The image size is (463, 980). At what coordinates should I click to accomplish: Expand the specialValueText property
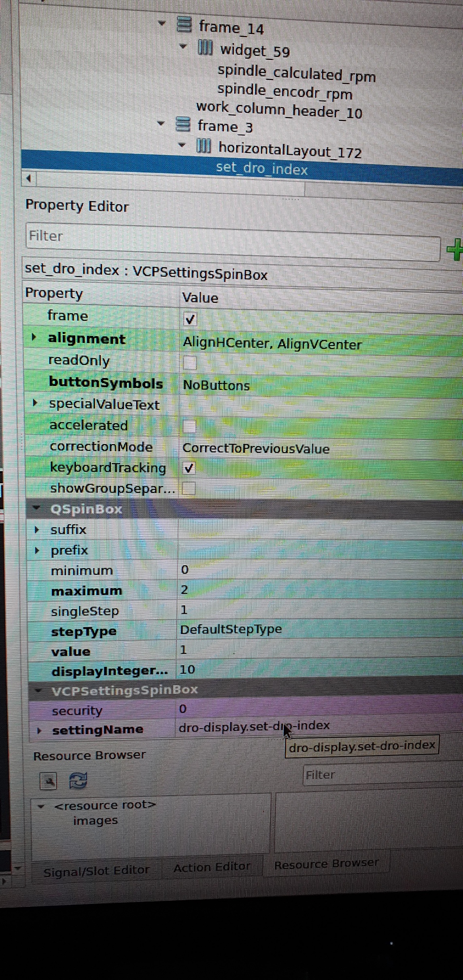pyautogui.click(x=35, y=403)
